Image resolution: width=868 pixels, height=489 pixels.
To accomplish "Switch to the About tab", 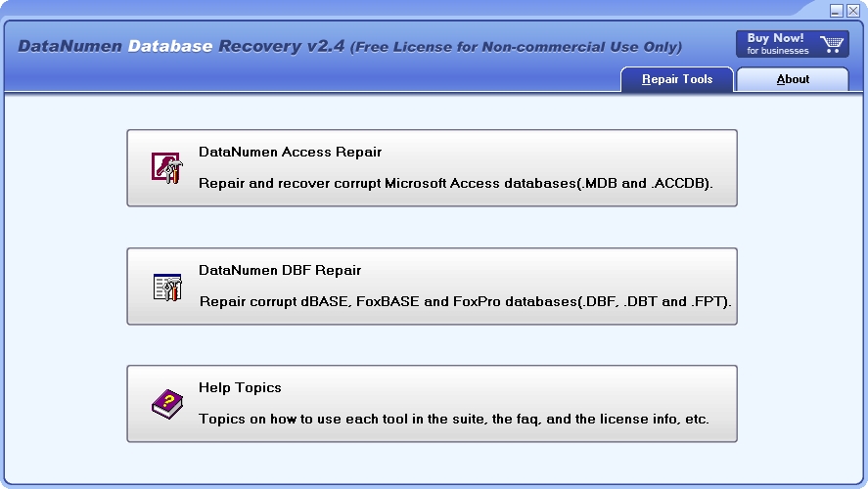I will (793, 79).
